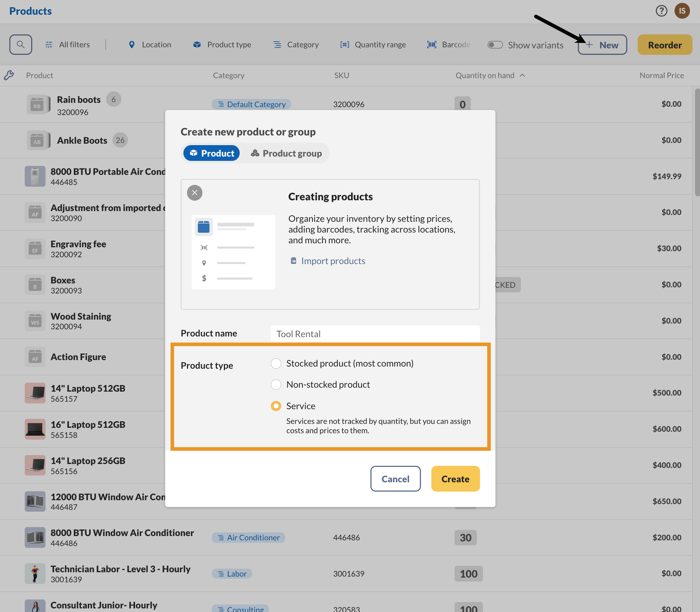Click the column customization wrench icon
700x612 pixels.
pos(9,75)
